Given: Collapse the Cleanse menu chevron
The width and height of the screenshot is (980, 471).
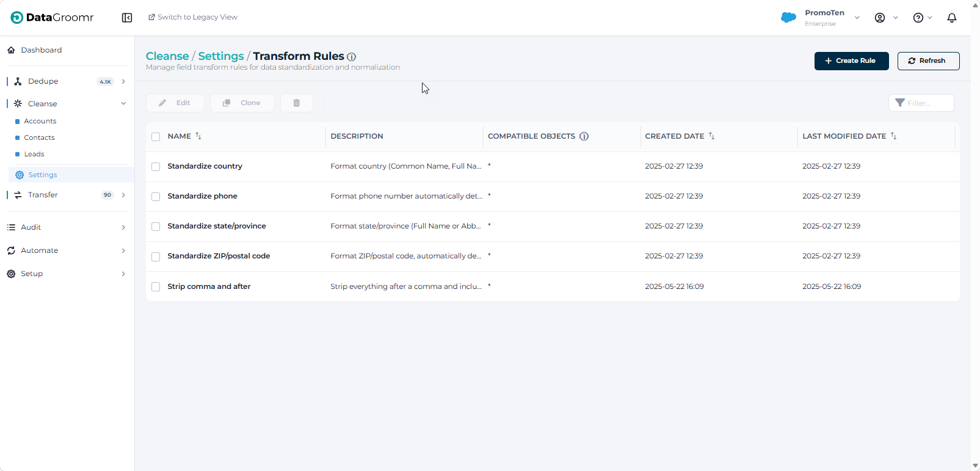Looking at the screenshot, I should tap(123, 104).
